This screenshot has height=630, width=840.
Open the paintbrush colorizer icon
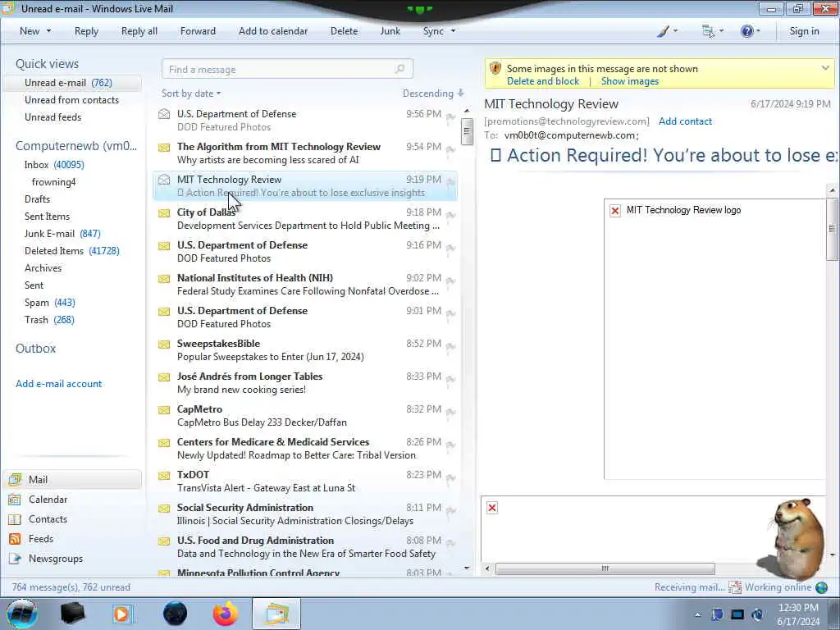click(x=663, y=31)
